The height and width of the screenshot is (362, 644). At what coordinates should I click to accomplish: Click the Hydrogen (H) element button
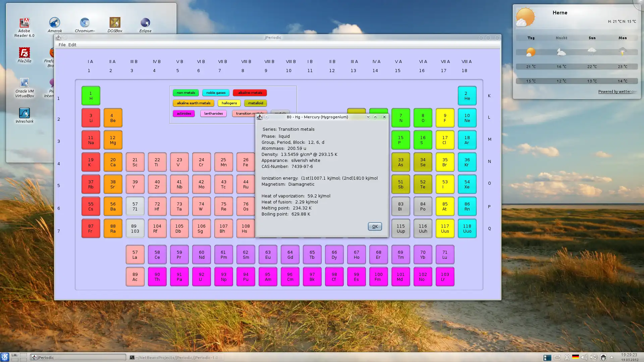coord(91,96)
